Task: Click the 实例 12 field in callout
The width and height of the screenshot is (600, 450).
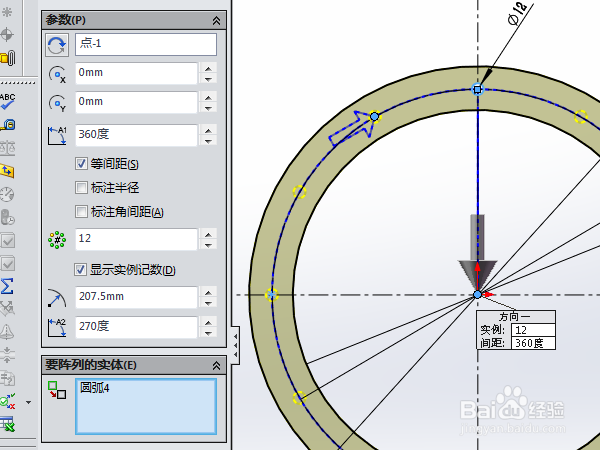Action: point(533,330)
